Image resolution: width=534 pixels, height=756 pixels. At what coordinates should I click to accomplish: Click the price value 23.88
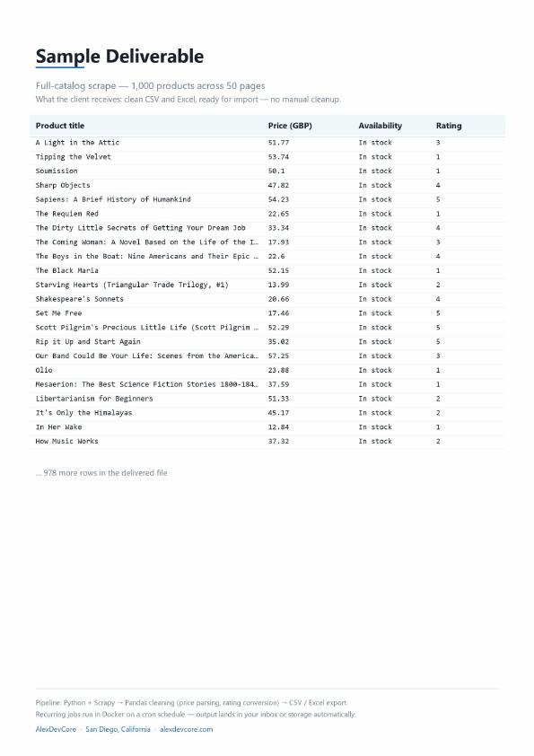pyautogui.click(x=278, y=370)
